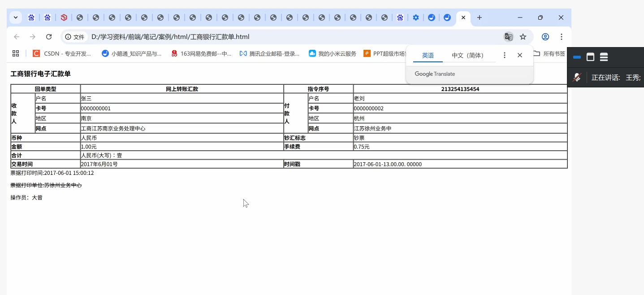Open the Chrome profile avatar

(x=545, y=37)
